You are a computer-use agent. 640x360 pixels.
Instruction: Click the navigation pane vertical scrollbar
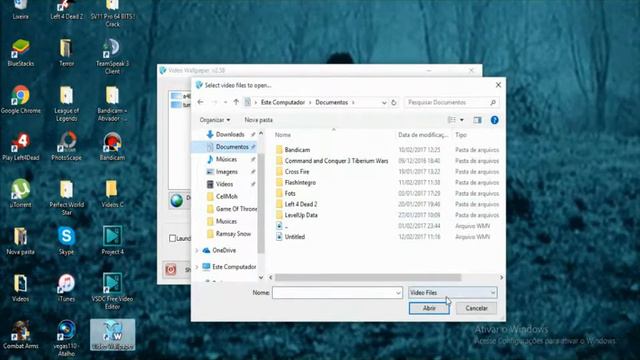261,204
